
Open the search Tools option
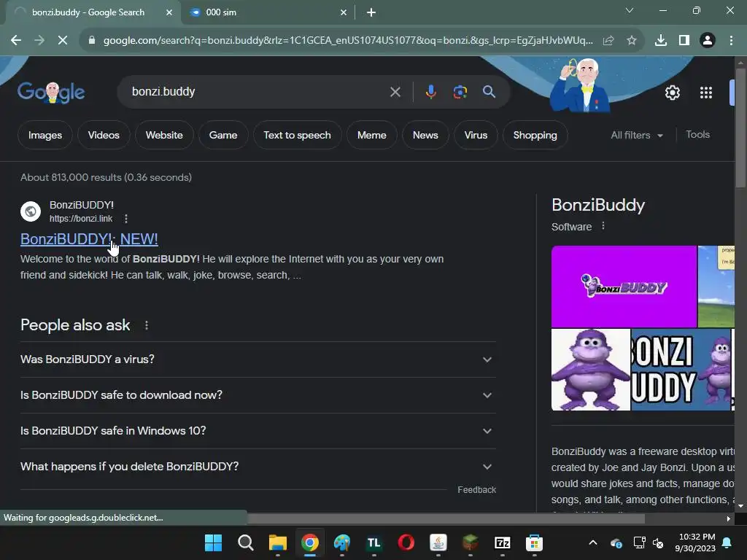pos(697,135)
